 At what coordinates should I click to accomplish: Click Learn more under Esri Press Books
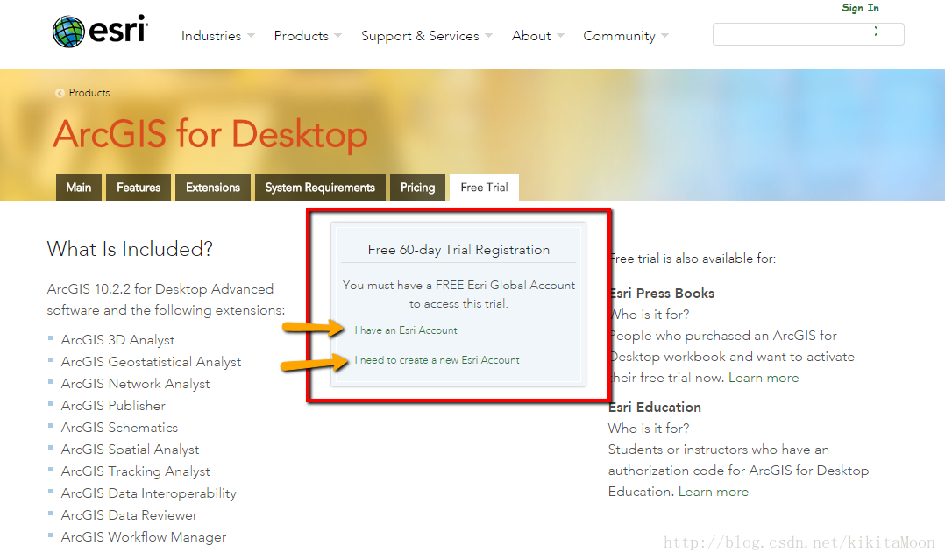[764, 378]
